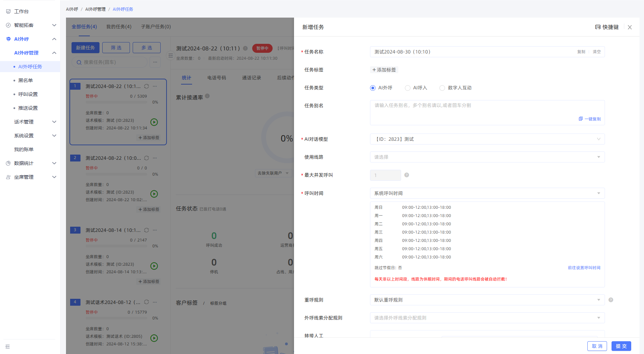The height and width of the screenshot is (354, 644).
Task: Switch to 子账户任务(0) tab
Action: (156, 27)
